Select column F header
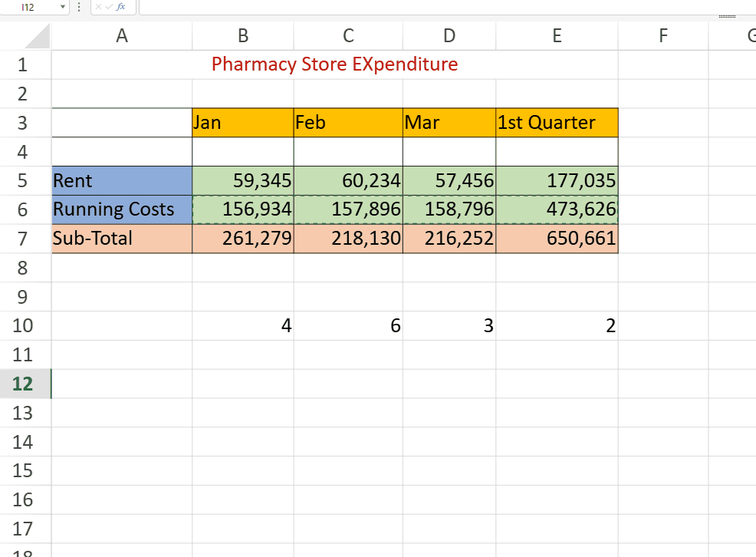The height and width of the screenshot is (557, 756). coord(663,36)
